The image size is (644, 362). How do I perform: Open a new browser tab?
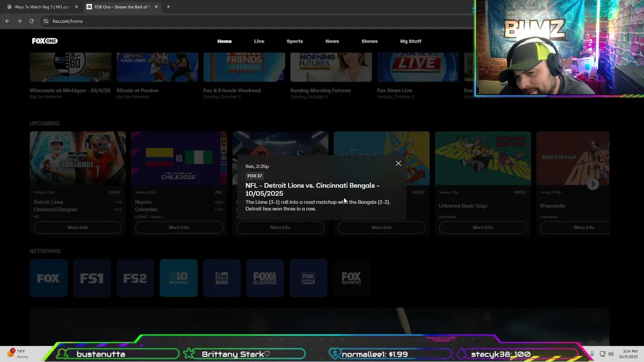168,7
